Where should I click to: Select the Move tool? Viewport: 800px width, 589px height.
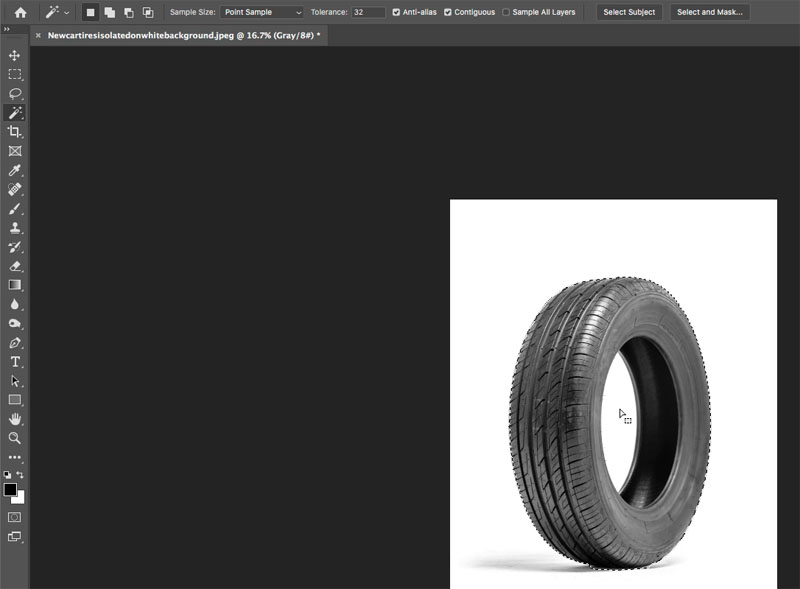pos(14,55)
